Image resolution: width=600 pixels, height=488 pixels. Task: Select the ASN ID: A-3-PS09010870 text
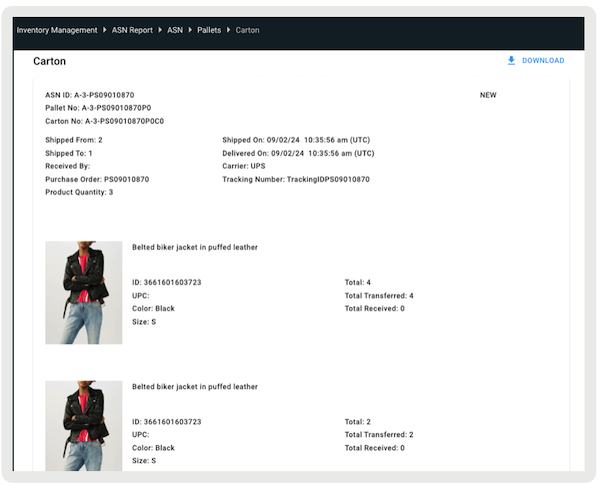point(90,95)
